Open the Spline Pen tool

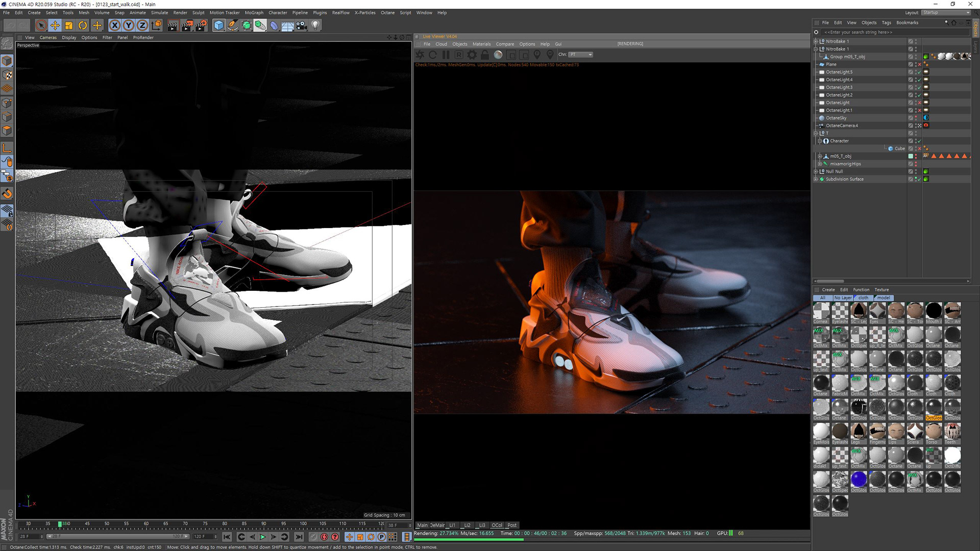pos(233,25)
